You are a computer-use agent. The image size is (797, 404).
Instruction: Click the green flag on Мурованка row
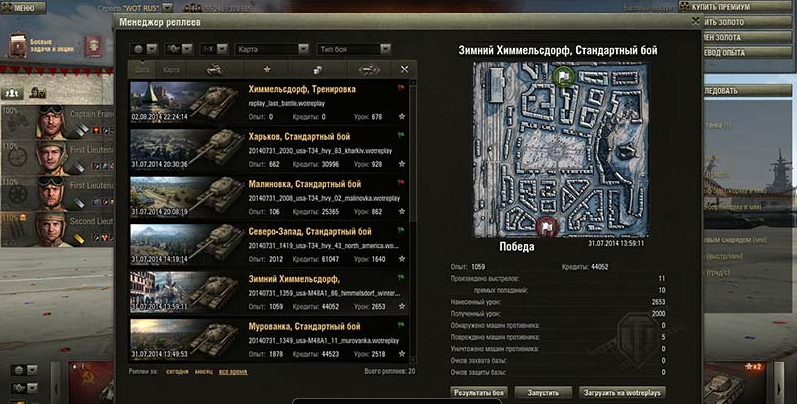(401, 325)
